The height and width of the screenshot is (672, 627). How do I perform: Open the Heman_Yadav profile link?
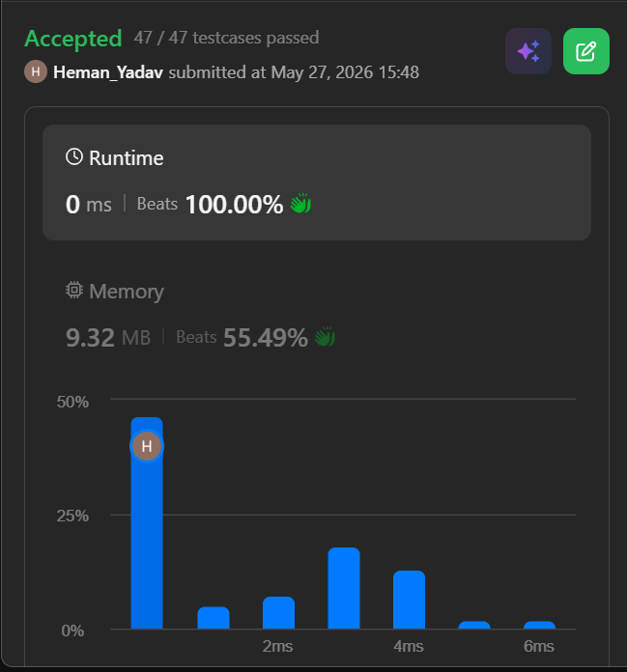[x=107, y=72]
